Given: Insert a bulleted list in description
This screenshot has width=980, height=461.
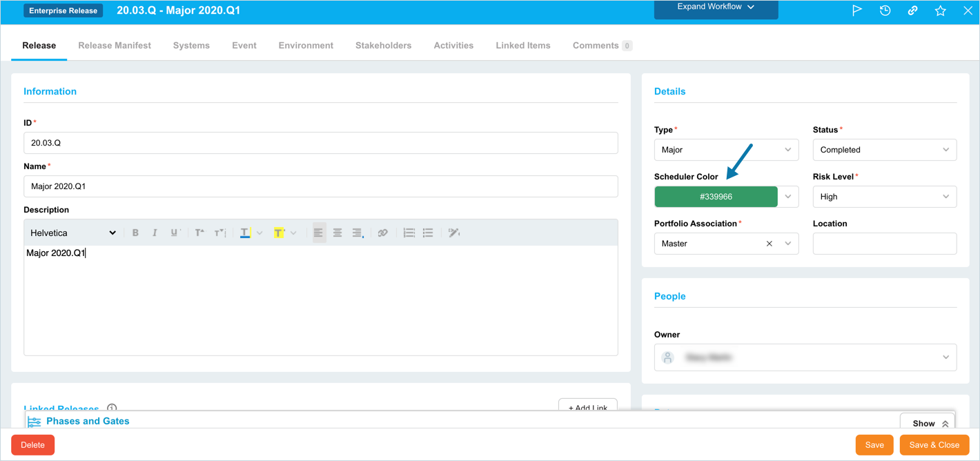Looking at the screenshot, I should (x=428, y=233).
